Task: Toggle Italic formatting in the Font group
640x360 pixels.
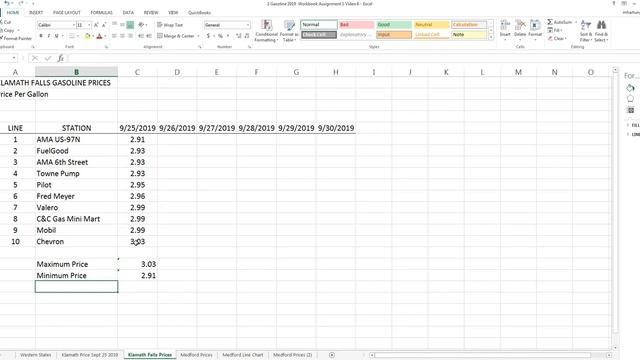Action: tap(49, 36)
